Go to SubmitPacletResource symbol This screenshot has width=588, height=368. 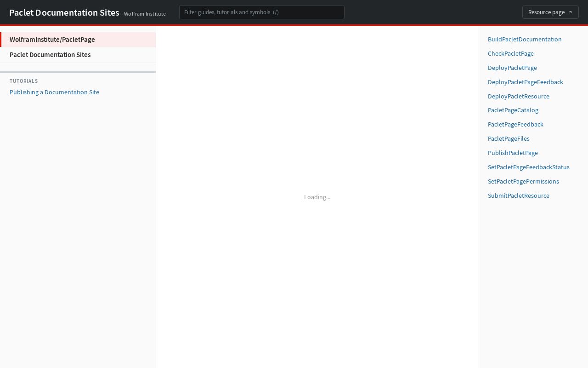(519, 195)
